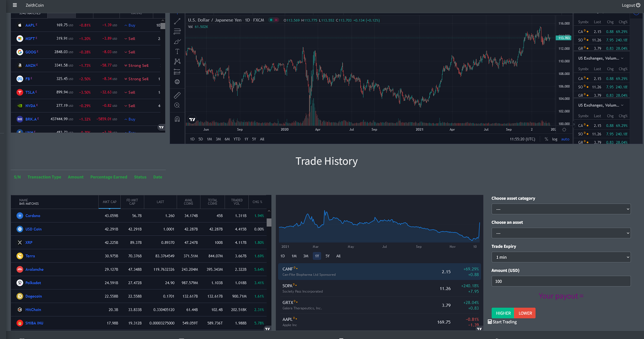Click the 11:55:20 (UTC) timezone label
Screen dimensions: 644x339
pyautogui.click(x=522, y=139)
